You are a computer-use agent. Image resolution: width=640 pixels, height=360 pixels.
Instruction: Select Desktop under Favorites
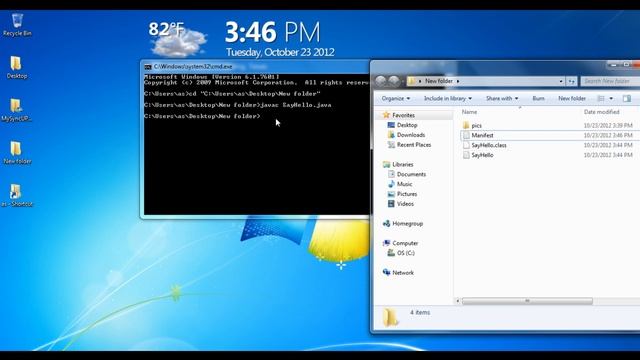tap(407, 125)
